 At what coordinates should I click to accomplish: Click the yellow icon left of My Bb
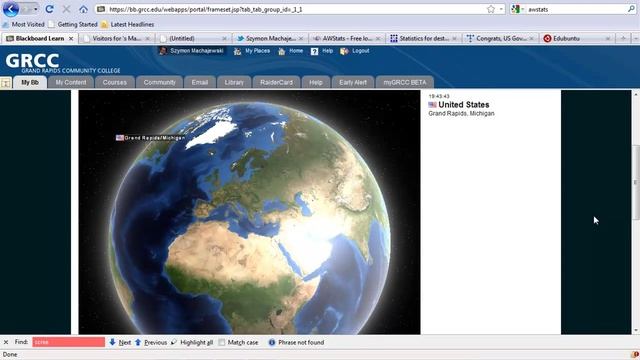[x=6, y=83]
